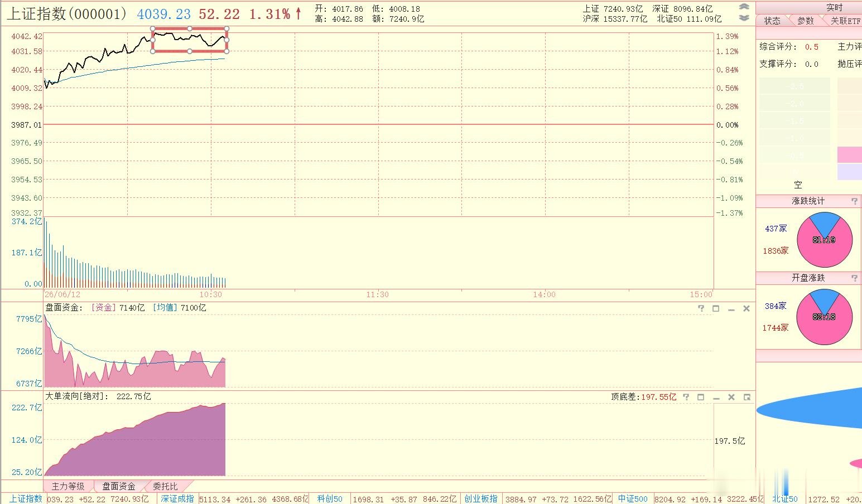Click the pink level bar in score panel

[849, 155]
